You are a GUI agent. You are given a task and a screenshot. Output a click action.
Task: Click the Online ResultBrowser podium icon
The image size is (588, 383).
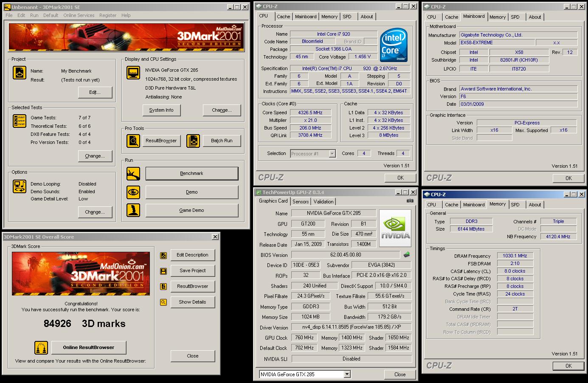(41, 348)
